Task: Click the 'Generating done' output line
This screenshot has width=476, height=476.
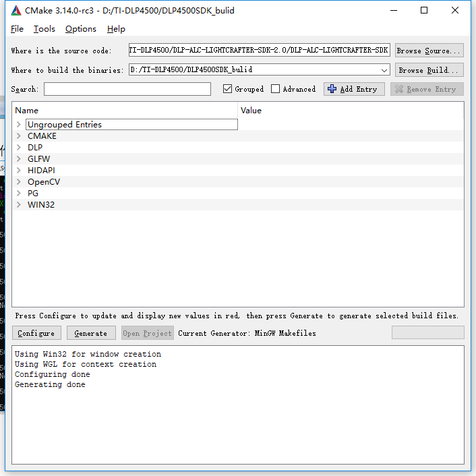Action: point(50,384)
